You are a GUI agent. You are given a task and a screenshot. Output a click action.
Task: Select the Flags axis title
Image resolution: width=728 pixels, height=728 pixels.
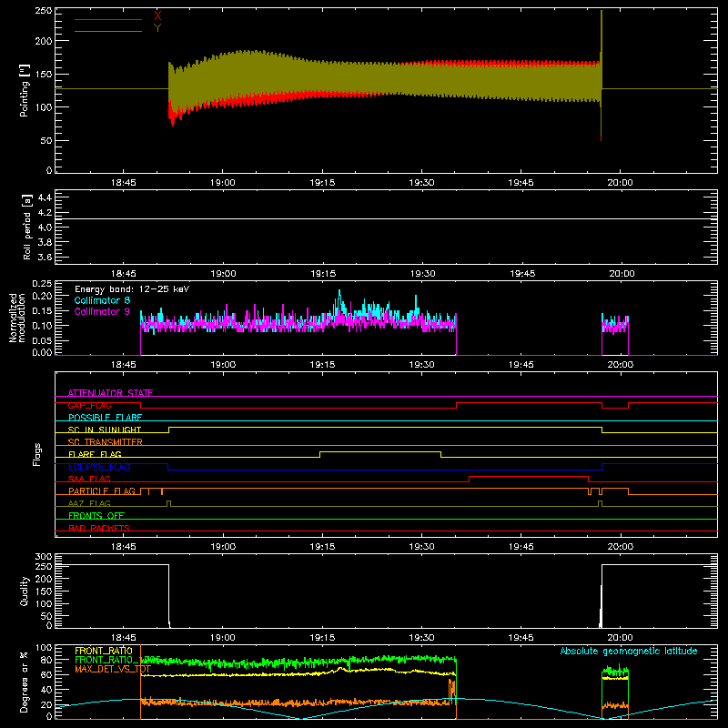click(36, 454)
